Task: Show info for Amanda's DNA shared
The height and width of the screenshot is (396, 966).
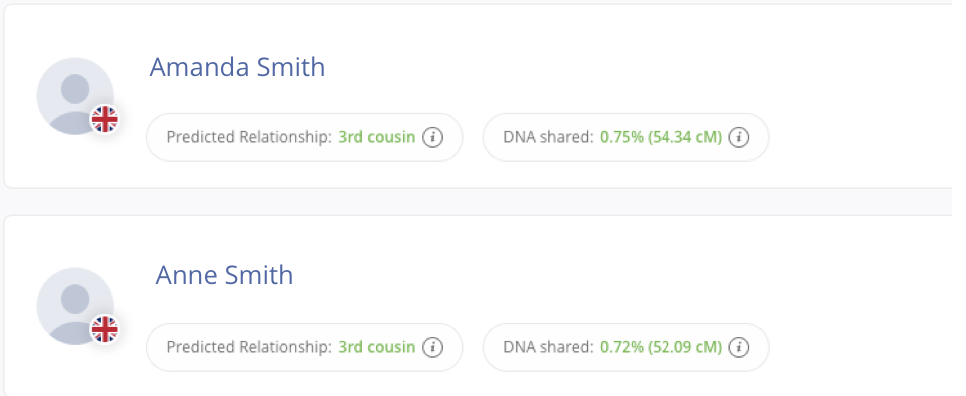Action: click(x=739, y=137)
